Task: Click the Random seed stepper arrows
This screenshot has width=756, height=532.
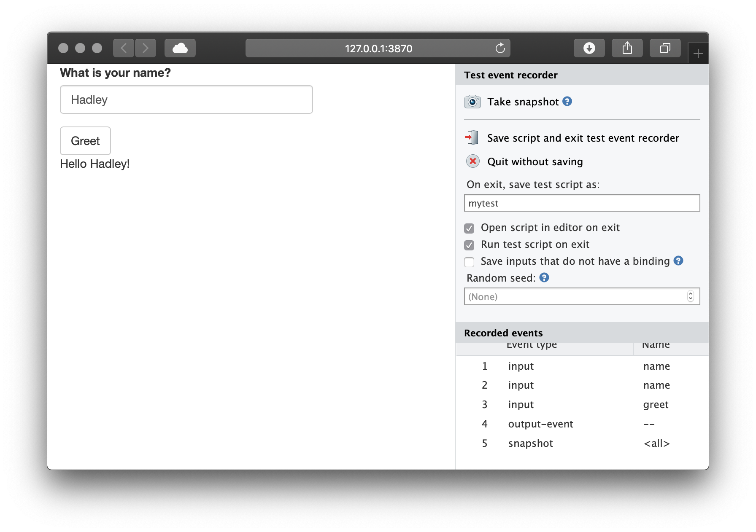Action: tap(690, 296)
